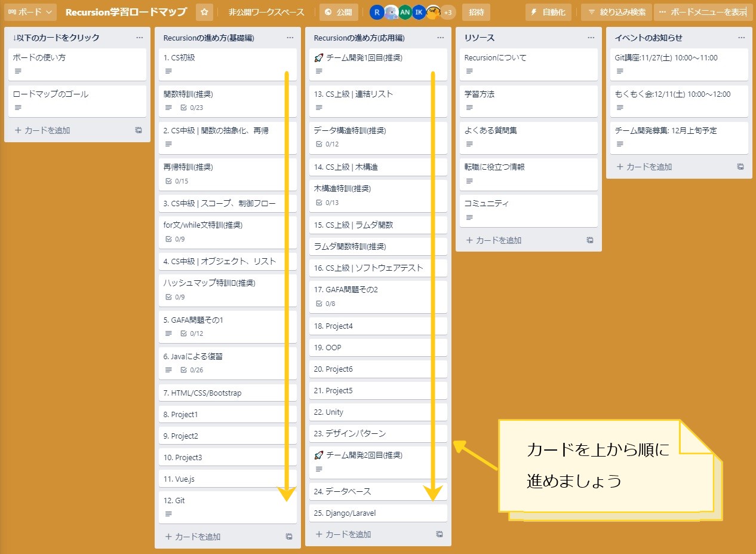Open the card 22. Unity
The image size is (756, 554).
pos(378,412)
